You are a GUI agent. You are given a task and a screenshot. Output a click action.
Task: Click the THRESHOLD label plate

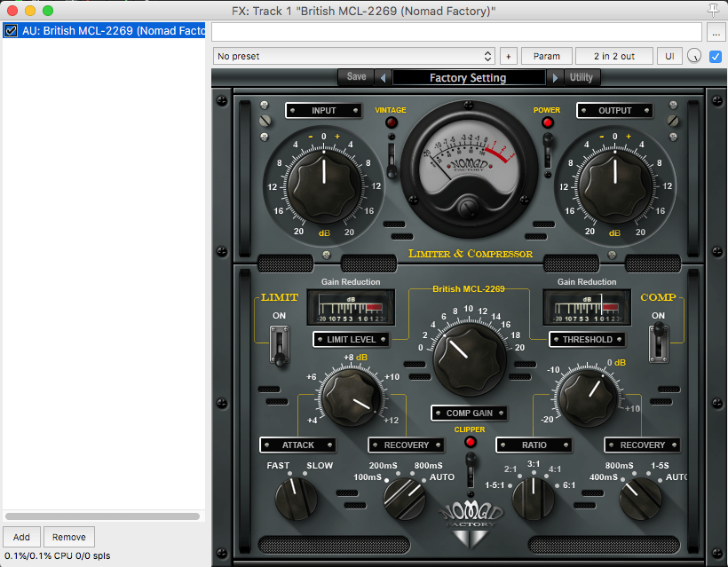[588, 339]
